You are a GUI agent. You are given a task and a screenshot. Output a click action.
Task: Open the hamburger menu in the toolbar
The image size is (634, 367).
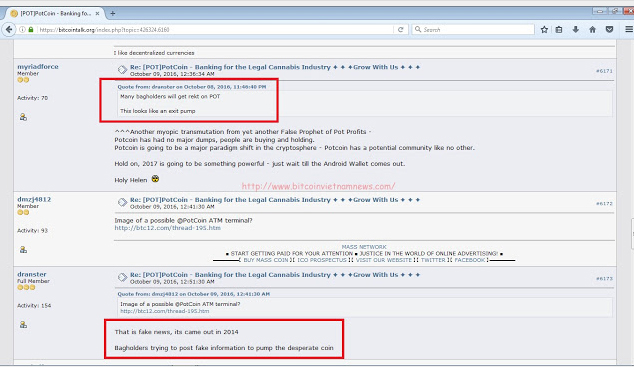tap(629, 30)
